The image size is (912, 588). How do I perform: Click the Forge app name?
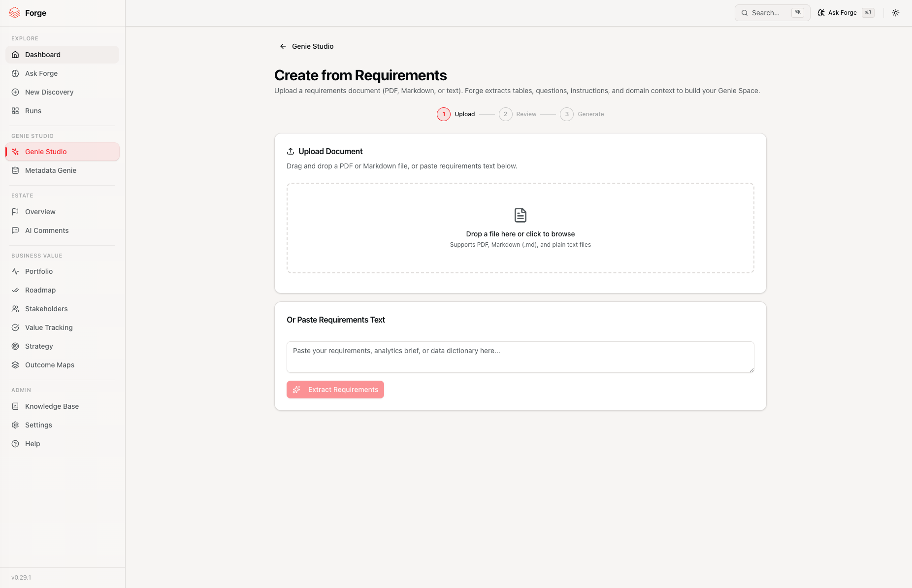tap(35, 13)
